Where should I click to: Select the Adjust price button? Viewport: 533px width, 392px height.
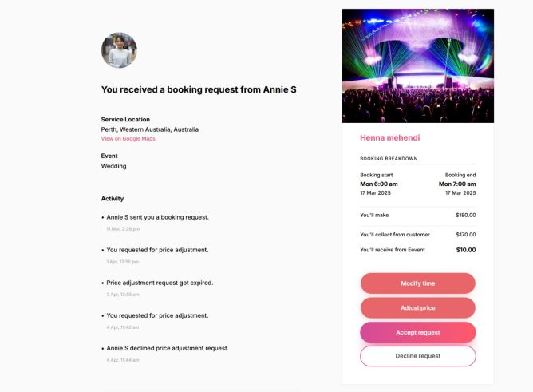[418, 307]
